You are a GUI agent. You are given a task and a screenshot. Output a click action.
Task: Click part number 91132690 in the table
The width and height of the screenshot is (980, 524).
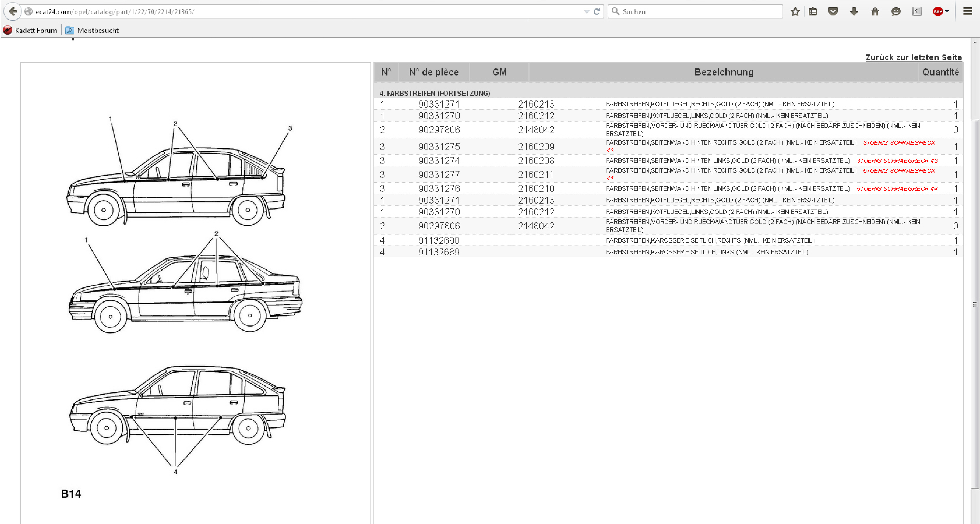click(439, 240)
